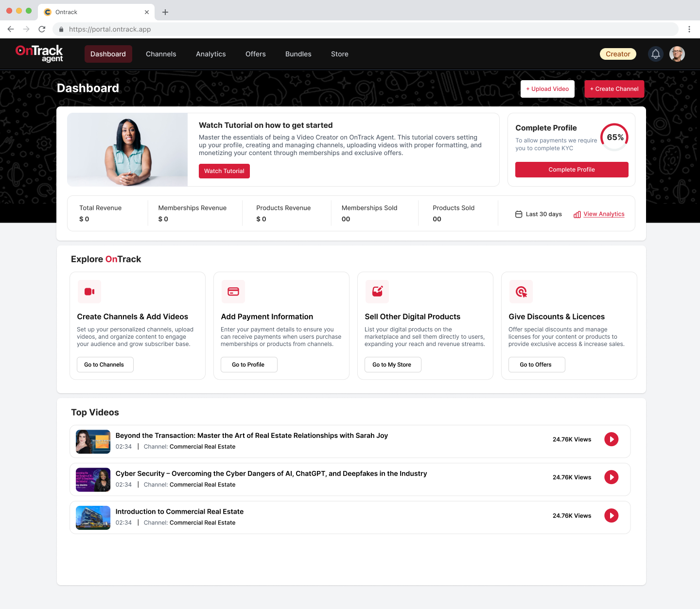The height and width of the screenshot is (609, 700).
Task: Click the Watch Tutorial button
Action: [x=224, y=171]
